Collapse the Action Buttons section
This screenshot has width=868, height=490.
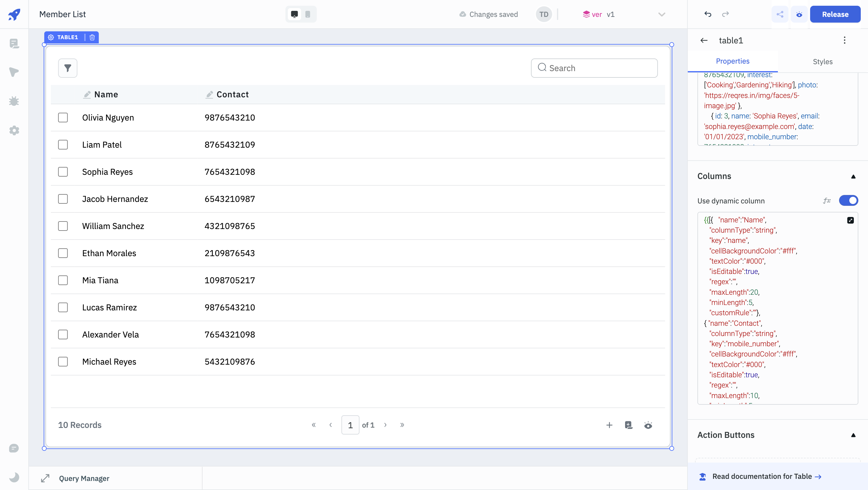(x=853, y=435)
